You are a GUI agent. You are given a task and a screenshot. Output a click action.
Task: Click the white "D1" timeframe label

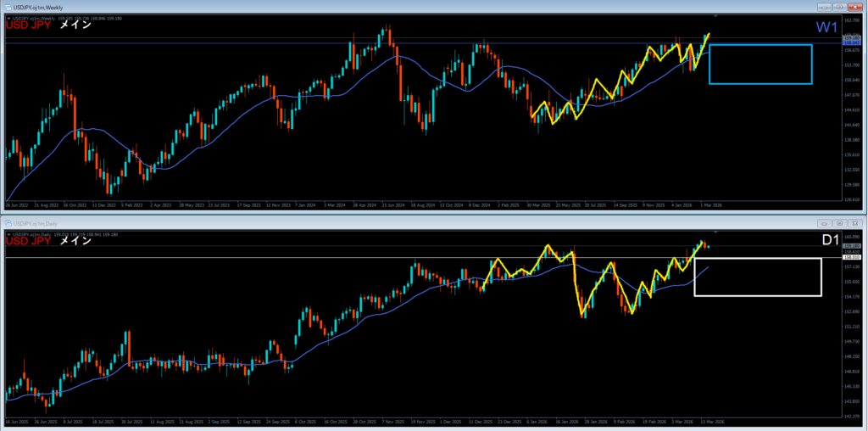tap(829, 240)
